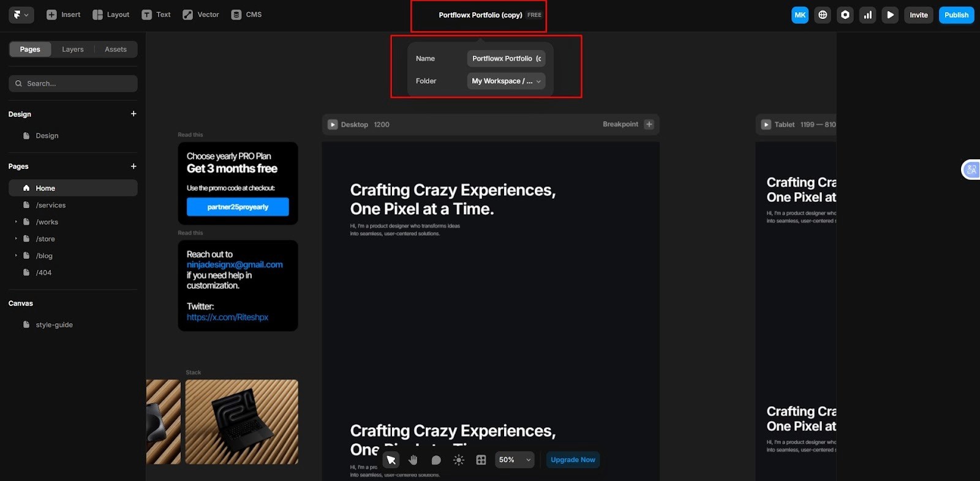The height and width of the screenshot is (481, 980).
Task: Click the MK user avatar
Action: coord(800,15)
